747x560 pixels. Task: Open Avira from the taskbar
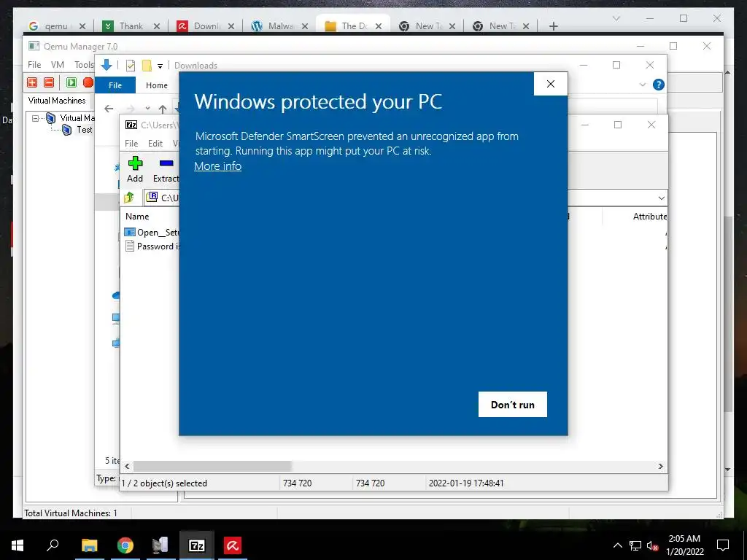(233, 545)
